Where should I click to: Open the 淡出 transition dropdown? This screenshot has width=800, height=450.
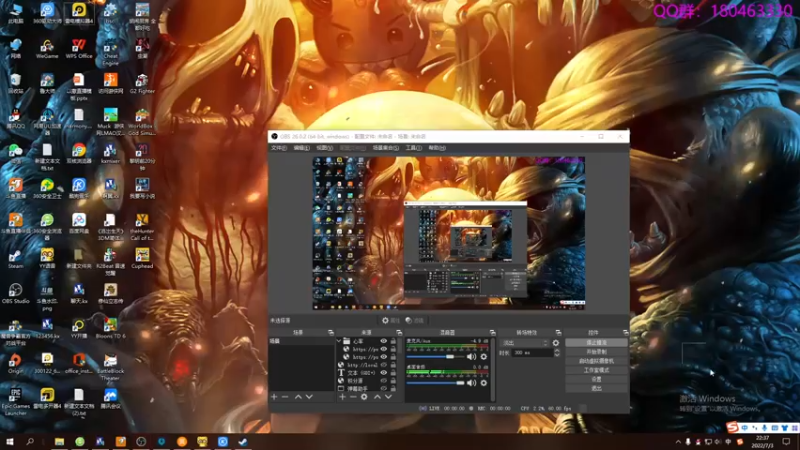pyautogui.click(x=524, y=343)
